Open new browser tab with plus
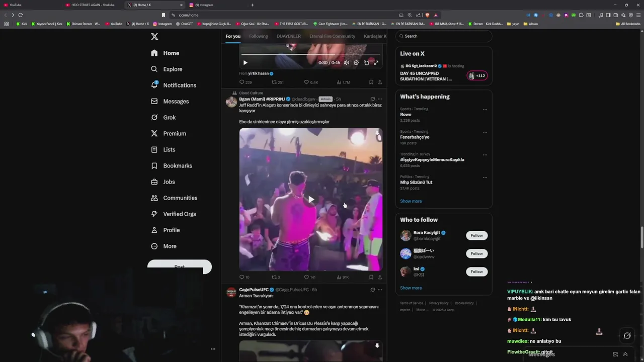644x362 pixels. [x=253, y=5]
